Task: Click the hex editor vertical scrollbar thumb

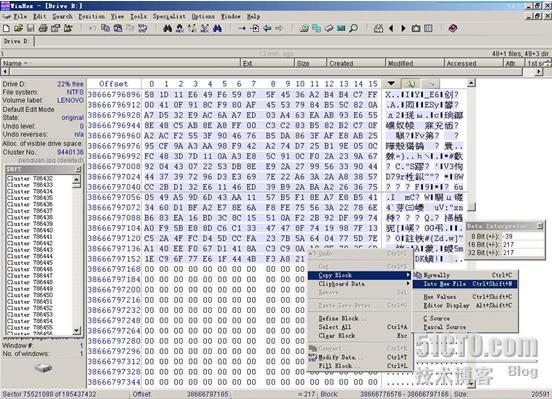Action: point(471,207)
